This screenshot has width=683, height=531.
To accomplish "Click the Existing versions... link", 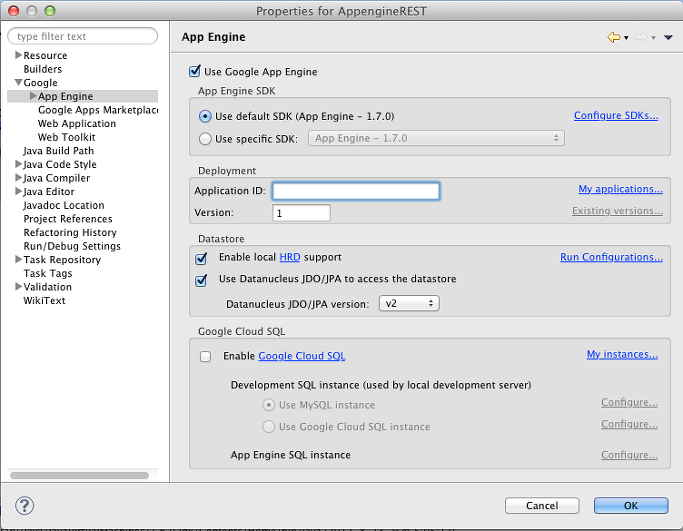I will pos(617,211).
